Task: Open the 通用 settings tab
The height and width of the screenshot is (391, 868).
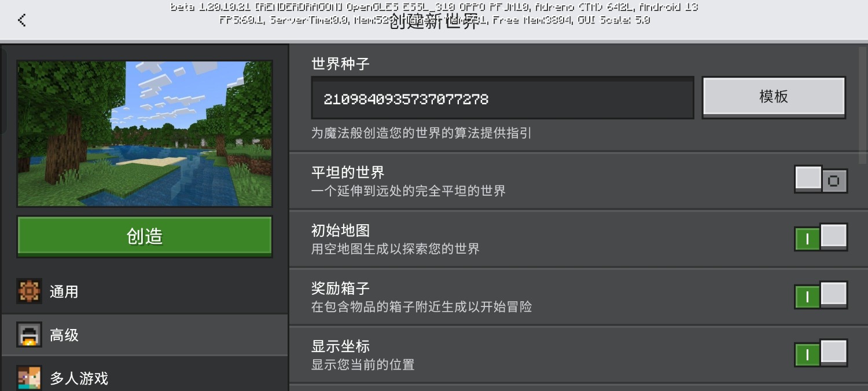Action: point(145,292)
